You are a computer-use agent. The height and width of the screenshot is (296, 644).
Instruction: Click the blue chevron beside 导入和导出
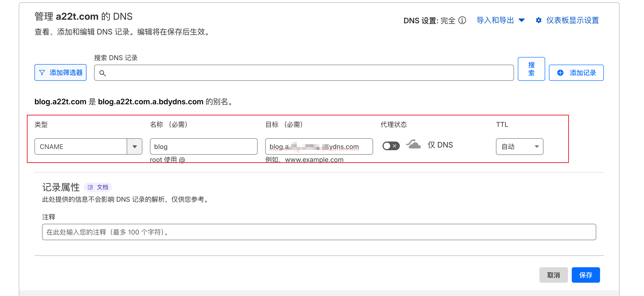point(522,20)
